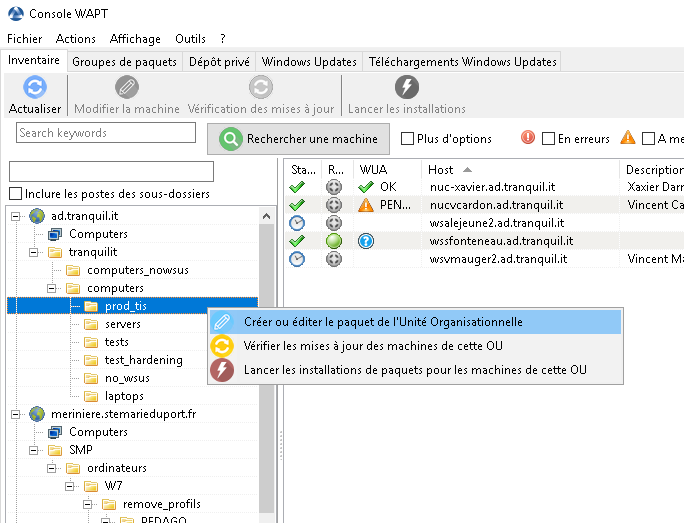Collapse the SMP folder node
The height and width of the screenshot is (523, 684).
[34, 450]
